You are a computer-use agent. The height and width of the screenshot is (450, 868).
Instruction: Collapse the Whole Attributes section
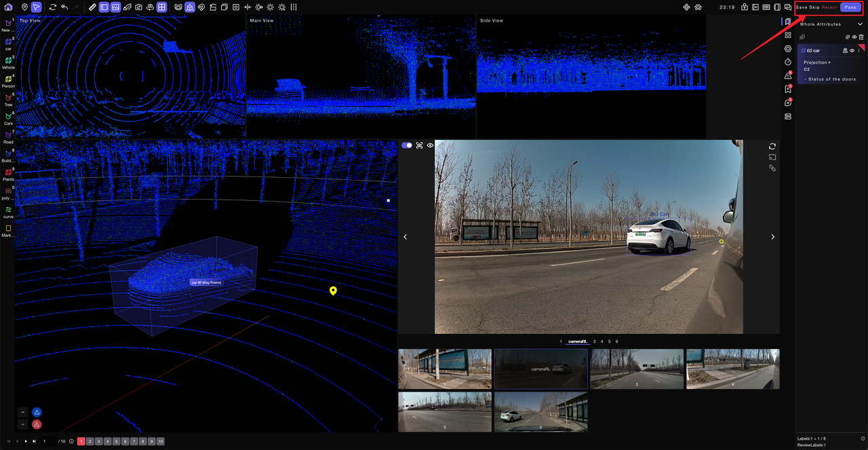tap(860, 24)
